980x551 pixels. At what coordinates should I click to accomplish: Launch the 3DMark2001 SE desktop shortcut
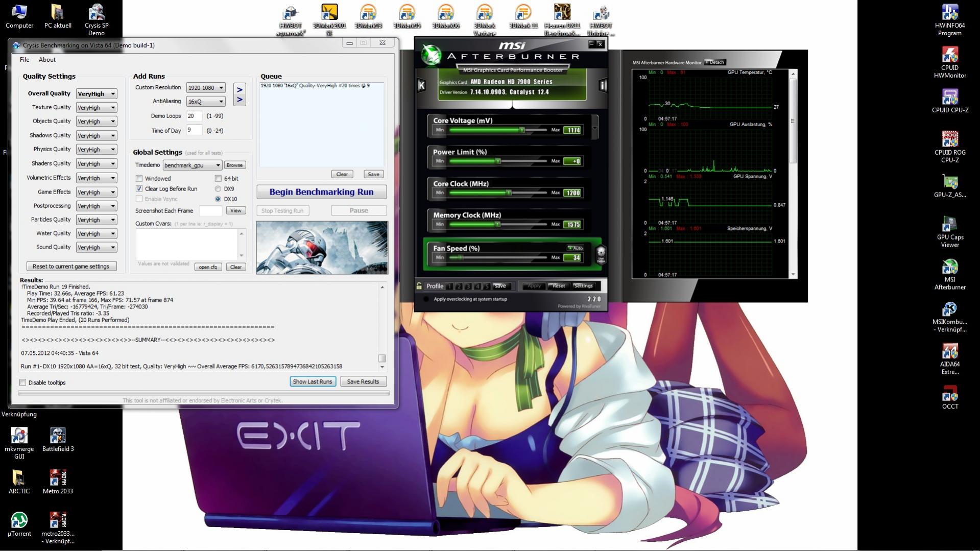[x=329, y=20]
